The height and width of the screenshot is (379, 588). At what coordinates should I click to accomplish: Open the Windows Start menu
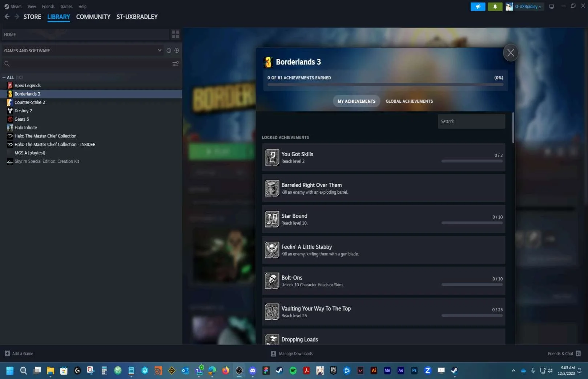[x=10, y=371]
